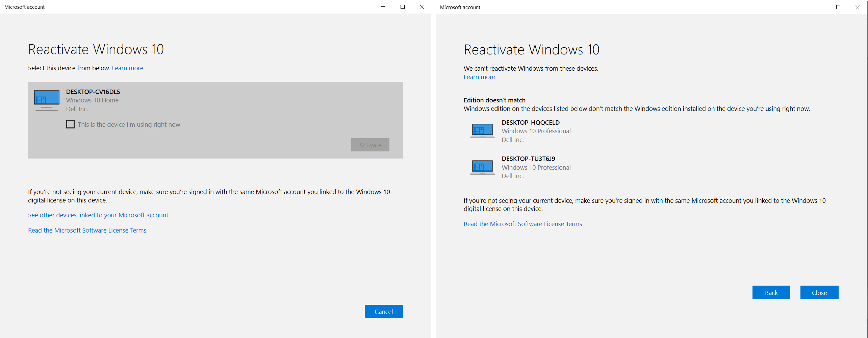Screen dimensions: 868x338
Task: Click 'Dell Inc.' under DESKTOP-CV16DL5
Action: pos(77,109)
